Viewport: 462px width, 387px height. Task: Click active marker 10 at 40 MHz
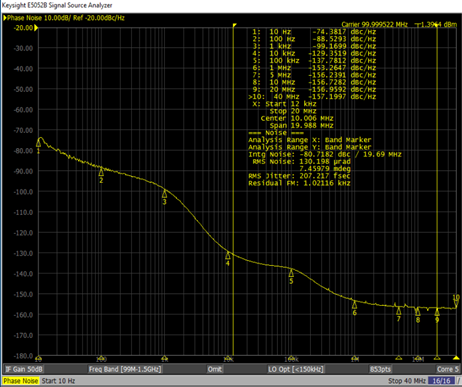tap(456, 302)
